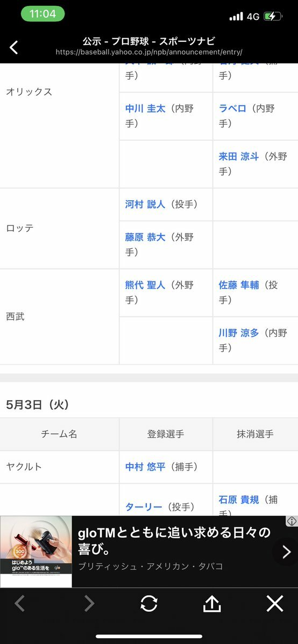
Task: Tap the glo ad chevron arrow
Action: (x=287, y=552)
